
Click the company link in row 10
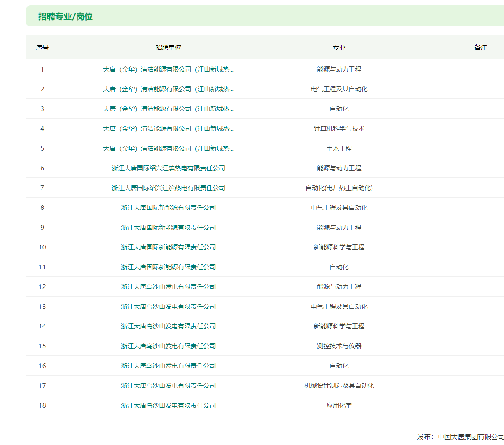[168, 247]
